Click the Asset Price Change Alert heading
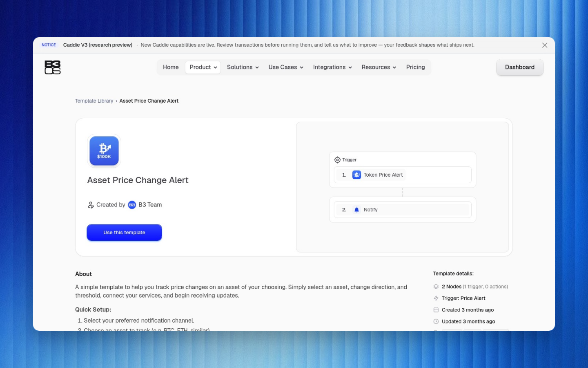This screenshot has height=368, width=588. point(138,180)
